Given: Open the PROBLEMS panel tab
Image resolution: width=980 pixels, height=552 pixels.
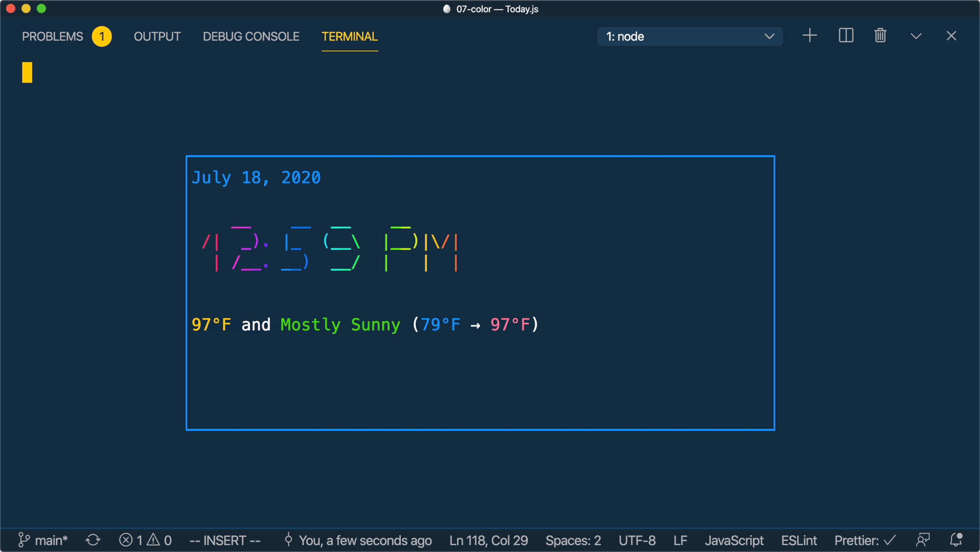Looking at the screenshot, I should point(52,36).
